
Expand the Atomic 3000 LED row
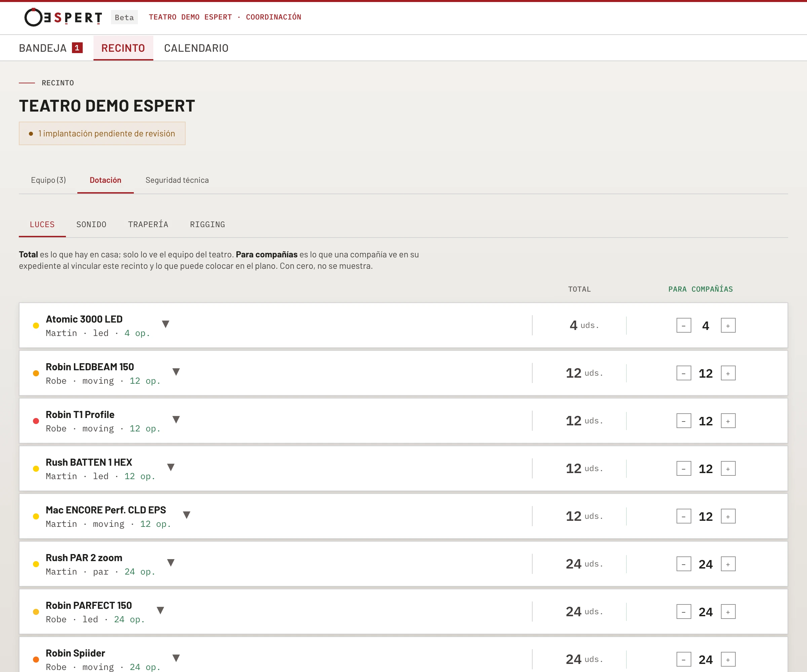point(166,324)
